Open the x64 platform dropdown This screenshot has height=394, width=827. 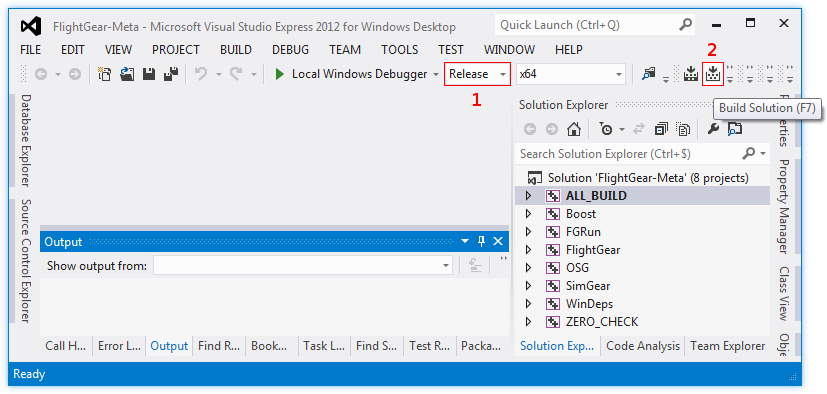[x=571, y=74]
